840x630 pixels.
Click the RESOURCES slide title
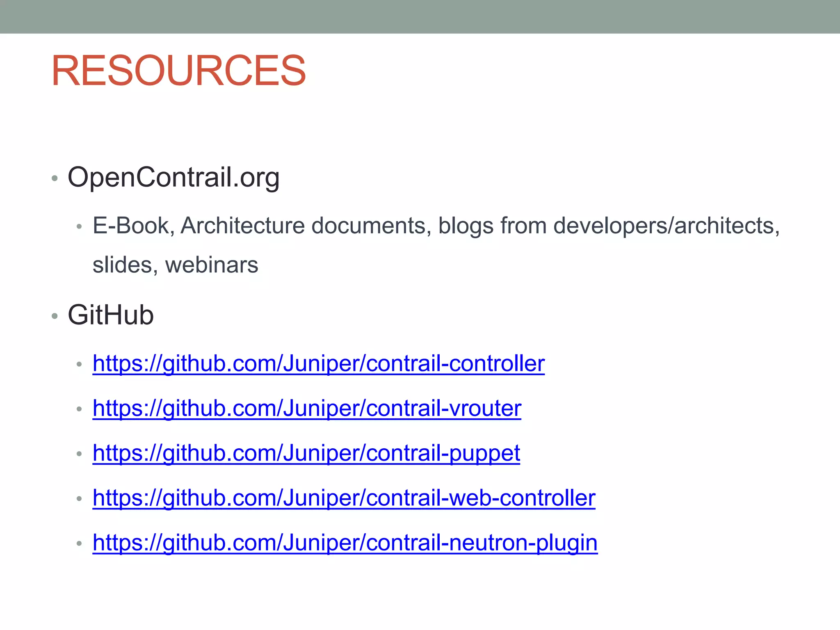pos(179,71)
